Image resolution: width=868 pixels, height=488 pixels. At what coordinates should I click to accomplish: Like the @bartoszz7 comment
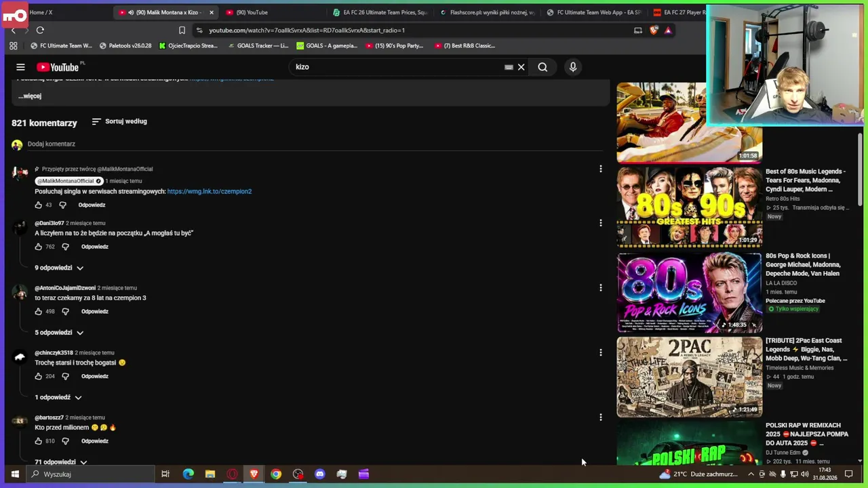39,441
